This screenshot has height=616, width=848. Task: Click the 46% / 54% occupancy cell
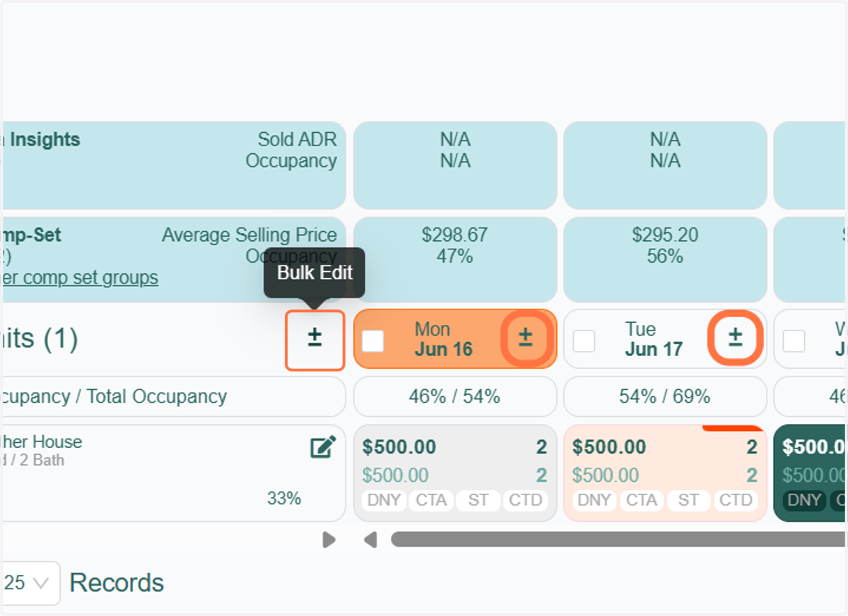455,397
